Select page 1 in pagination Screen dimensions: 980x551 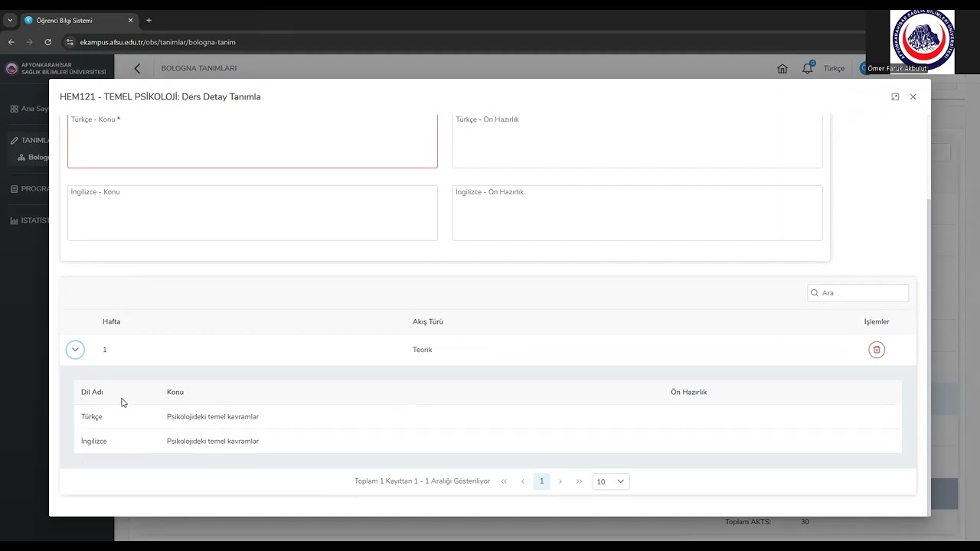click(x=541, y=481)
